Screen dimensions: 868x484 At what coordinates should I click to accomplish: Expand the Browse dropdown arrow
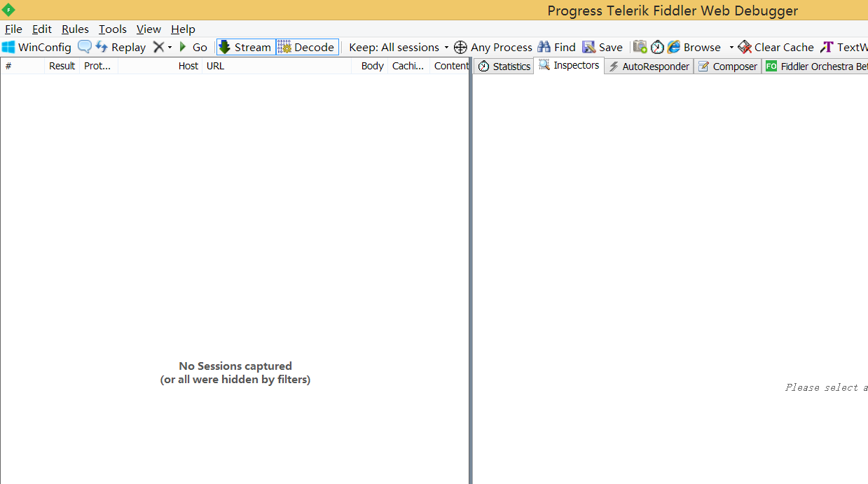731,48
